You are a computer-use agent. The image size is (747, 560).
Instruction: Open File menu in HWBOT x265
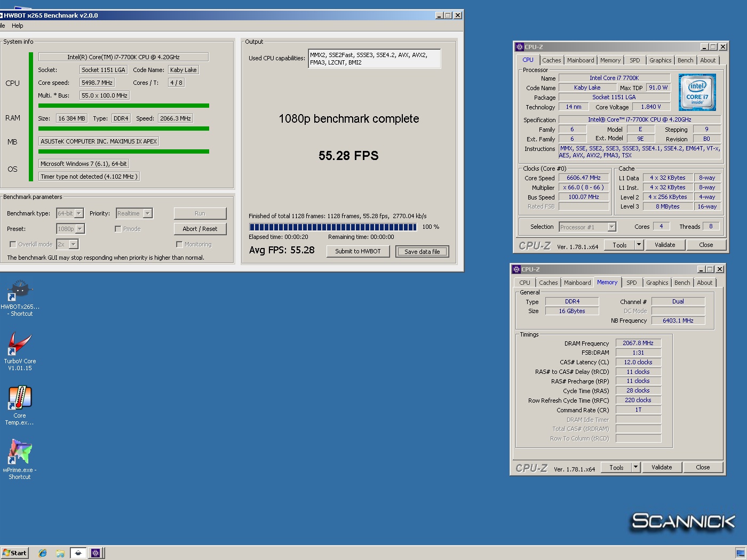pyautogui.click(x=2, y=26)
